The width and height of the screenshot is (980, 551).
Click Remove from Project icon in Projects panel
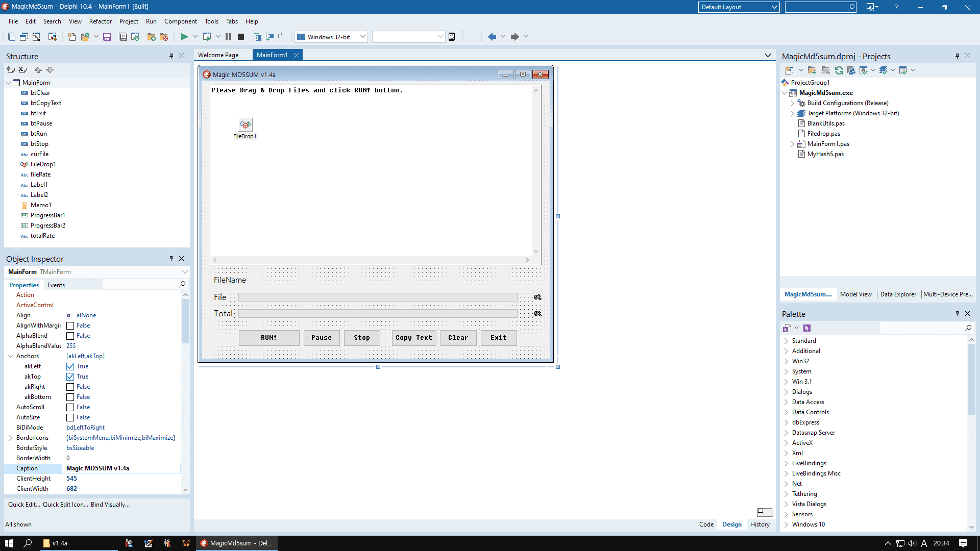coord(825,70)
